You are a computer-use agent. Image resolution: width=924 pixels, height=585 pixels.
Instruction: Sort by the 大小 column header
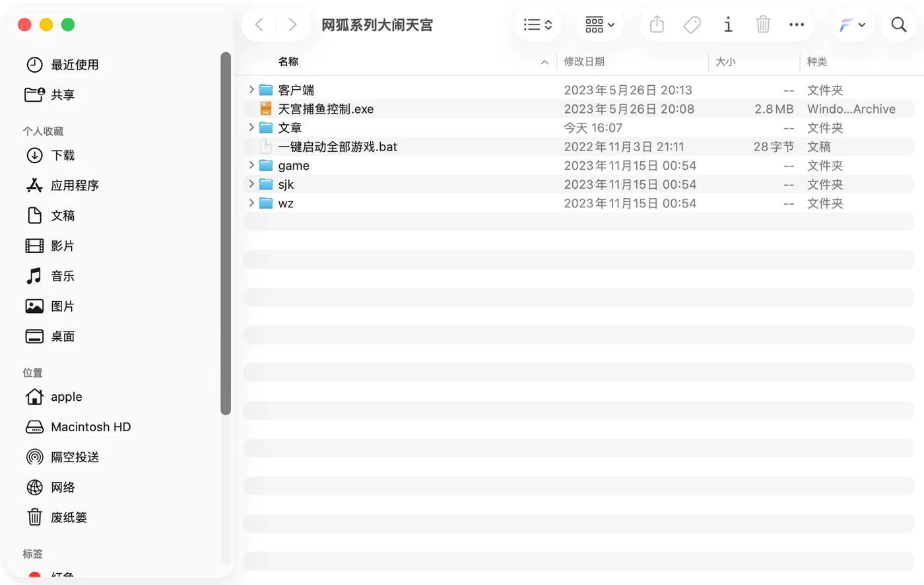(725, 61)
